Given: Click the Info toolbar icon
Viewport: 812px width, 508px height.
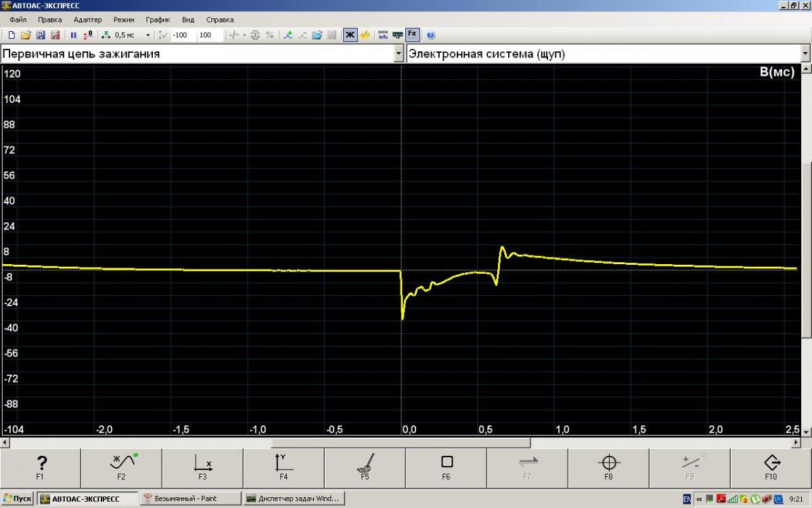Looking at the screenshot, I should [383, 35].
